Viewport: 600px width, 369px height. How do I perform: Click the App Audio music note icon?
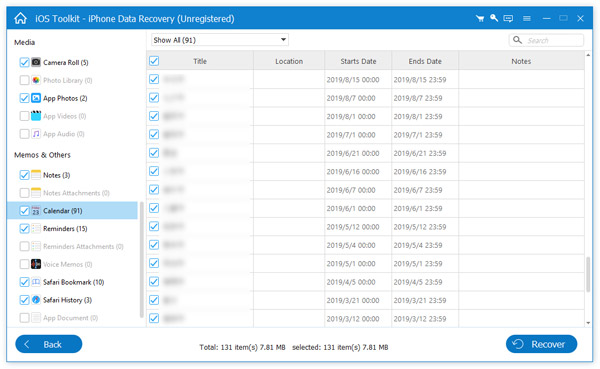pyautogui.click(x=36, y=134)
